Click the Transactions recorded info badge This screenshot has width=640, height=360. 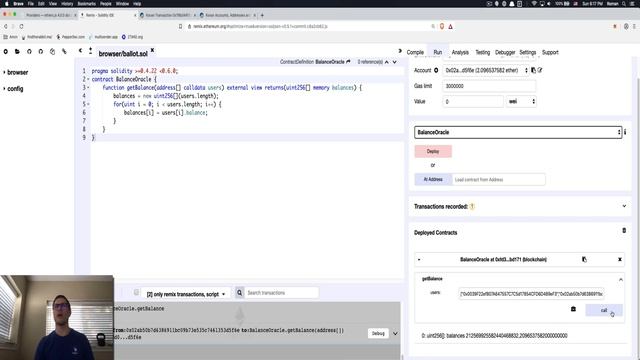[x=472, y=207]
